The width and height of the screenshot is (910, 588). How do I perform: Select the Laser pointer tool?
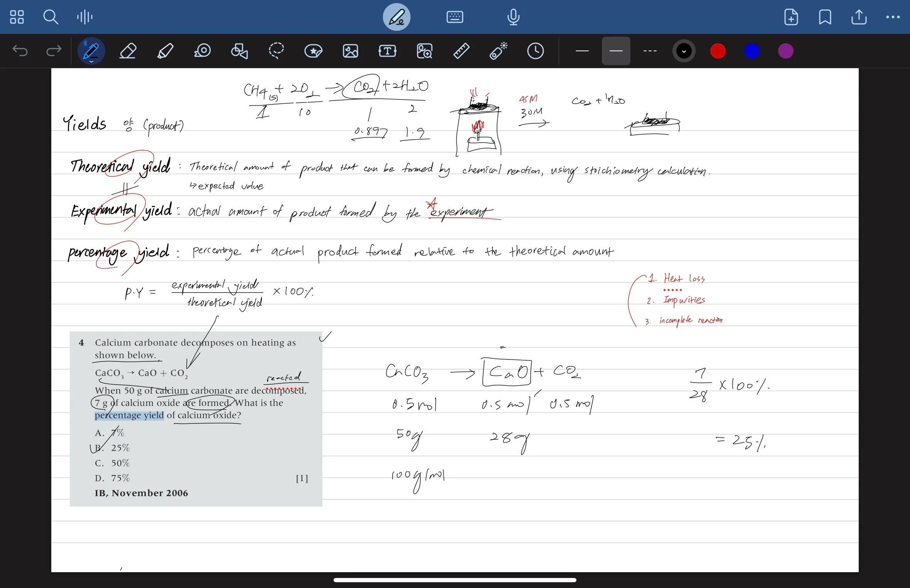[x=499, y=51]
